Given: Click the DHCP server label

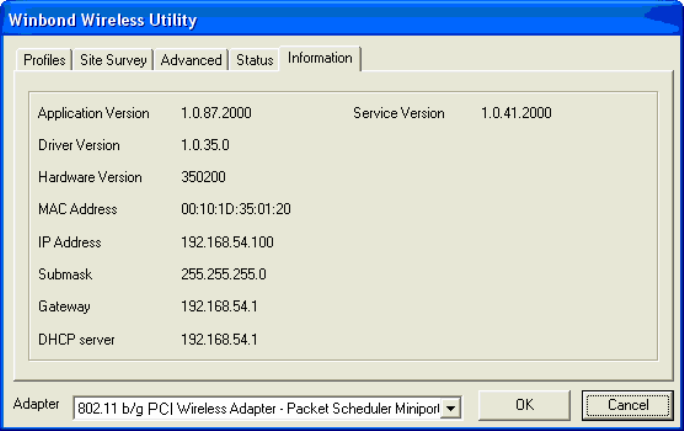Looking at the screenshot, I should point(76,339).
